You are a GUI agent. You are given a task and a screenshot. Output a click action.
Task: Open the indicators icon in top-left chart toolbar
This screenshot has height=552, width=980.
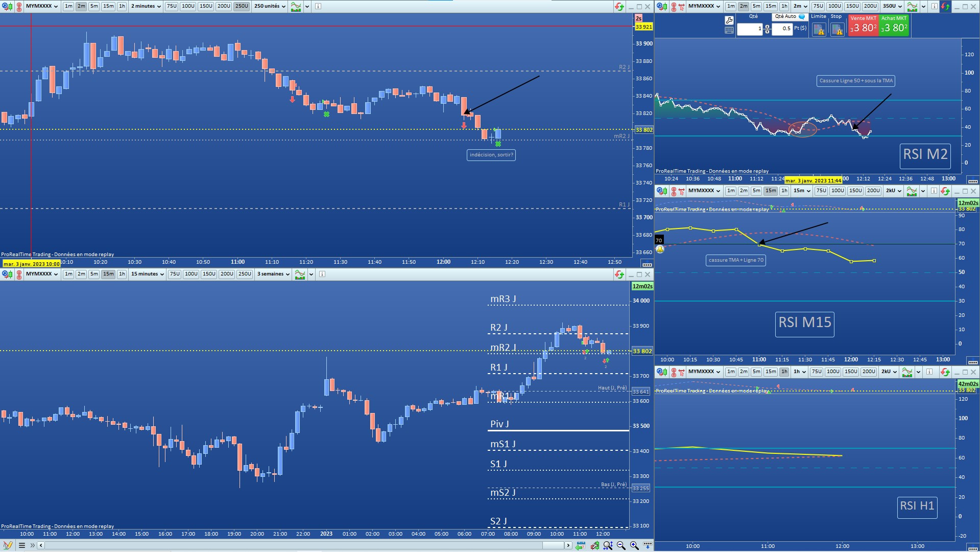[296, 6]
